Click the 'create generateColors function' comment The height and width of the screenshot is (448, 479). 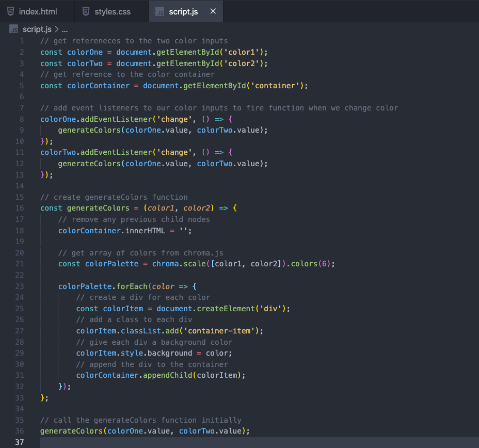pos(114,197)
